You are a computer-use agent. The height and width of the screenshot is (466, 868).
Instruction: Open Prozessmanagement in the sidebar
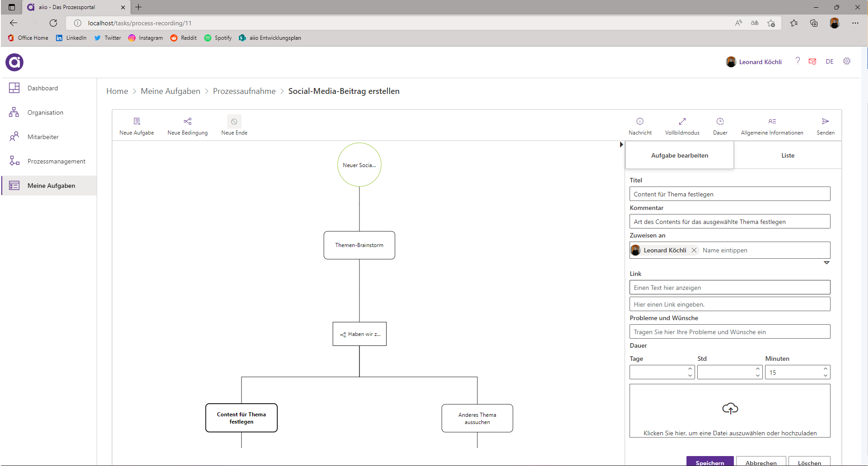56,161
